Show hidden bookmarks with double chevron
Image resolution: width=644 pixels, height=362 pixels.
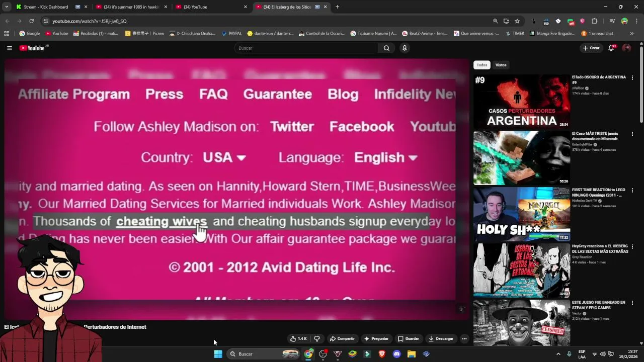(632, 34)
